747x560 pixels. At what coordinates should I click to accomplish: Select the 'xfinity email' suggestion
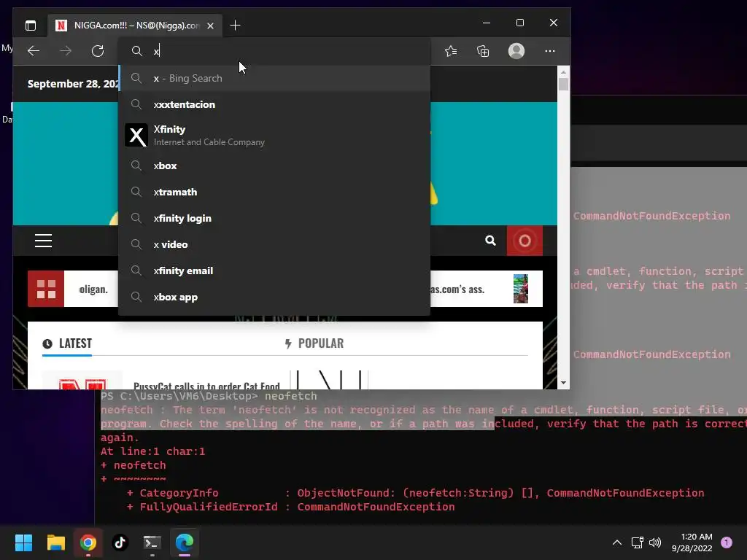tap(274, 271)
